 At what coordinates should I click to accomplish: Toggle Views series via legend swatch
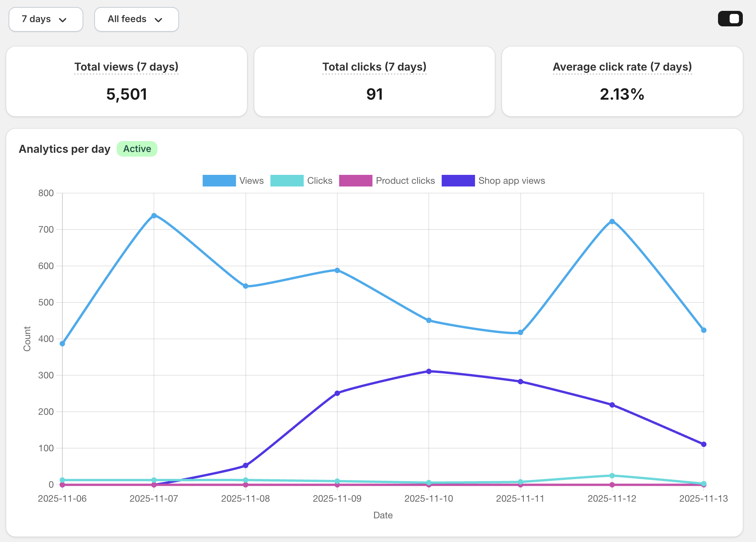[x=219, y=181]
